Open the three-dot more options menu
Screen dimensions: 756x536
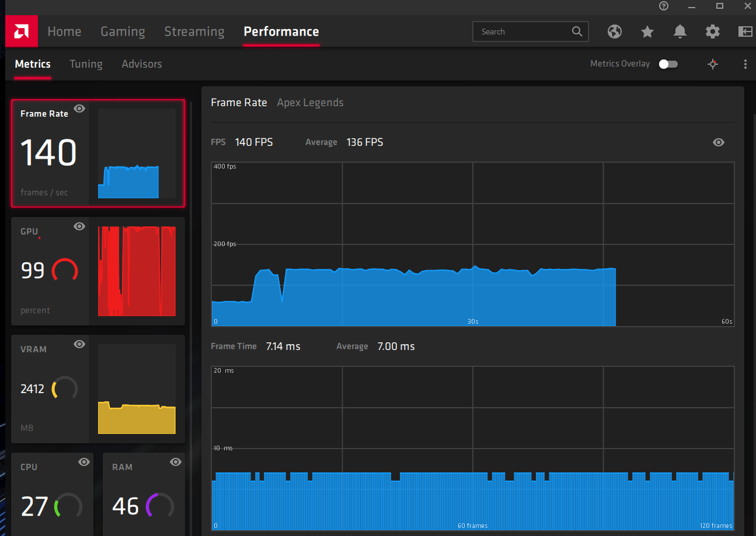pos(745,64)
